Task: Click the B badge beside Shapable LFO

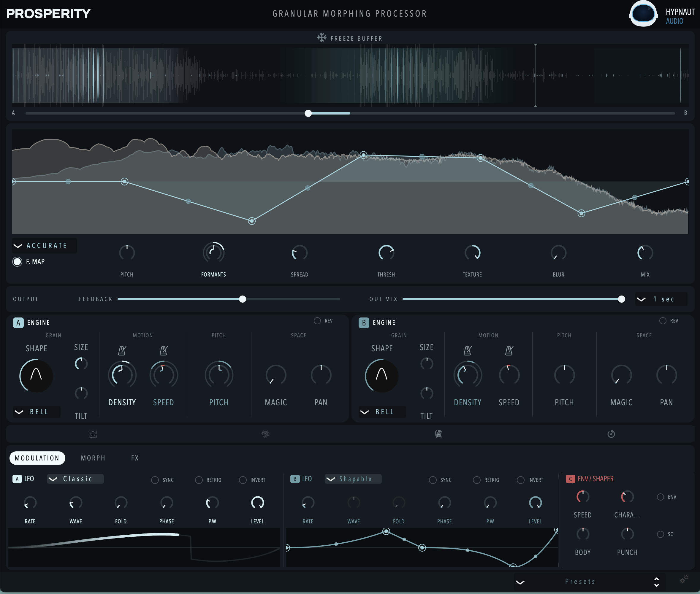Action: (295, 479)
